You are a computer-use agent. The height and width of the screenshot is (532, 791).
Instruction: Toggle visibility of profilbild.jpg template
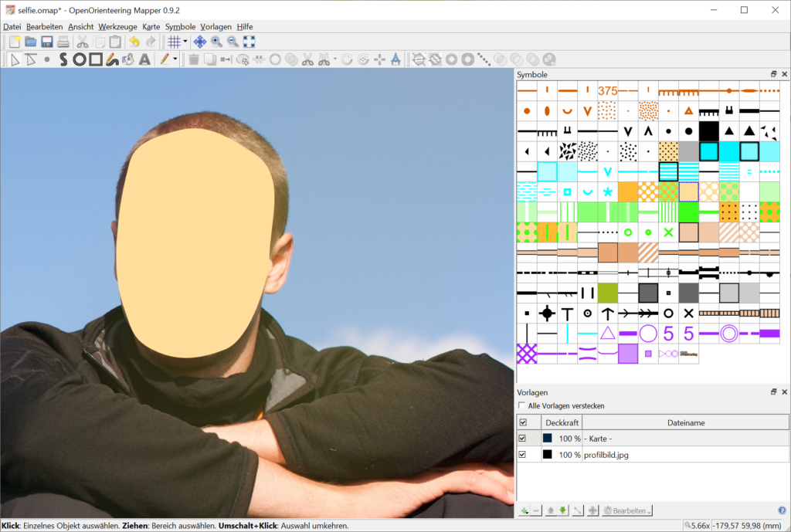522,455
